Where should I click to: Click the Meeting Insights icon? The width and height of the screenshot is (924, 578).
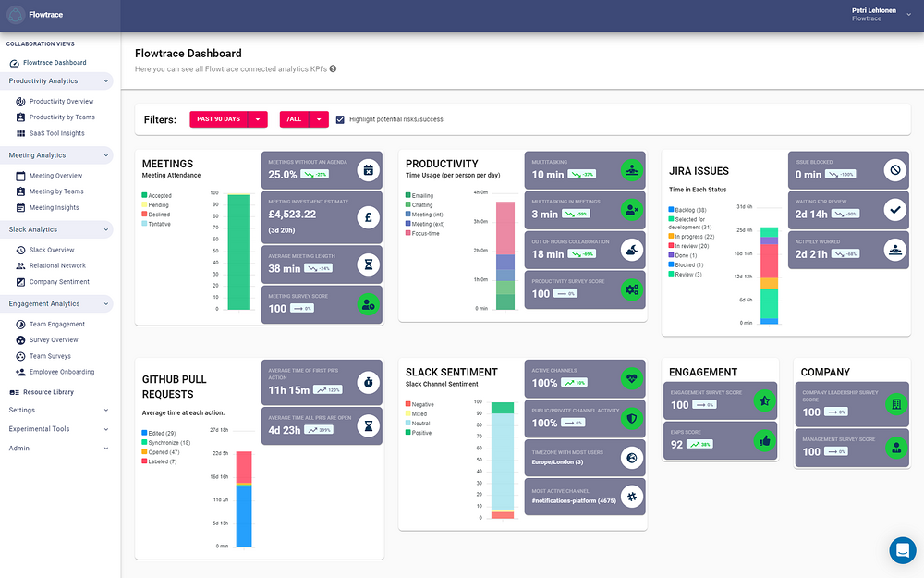[20, 207]
